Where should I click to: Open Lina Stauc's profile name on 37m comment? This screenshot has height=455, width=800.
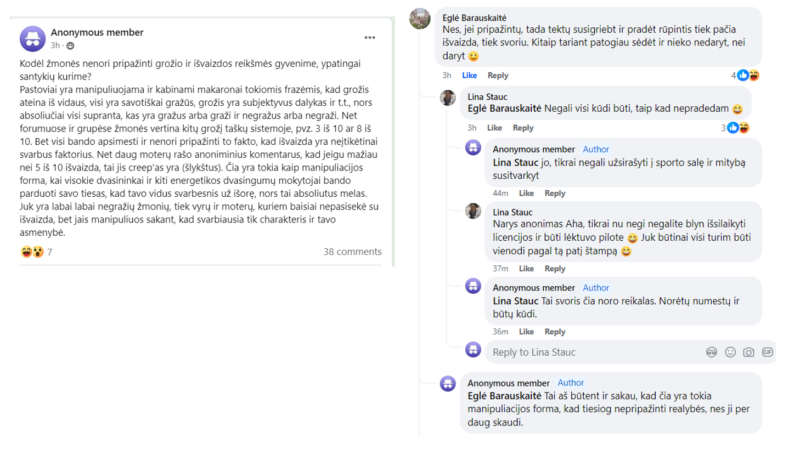click(514, 212)
